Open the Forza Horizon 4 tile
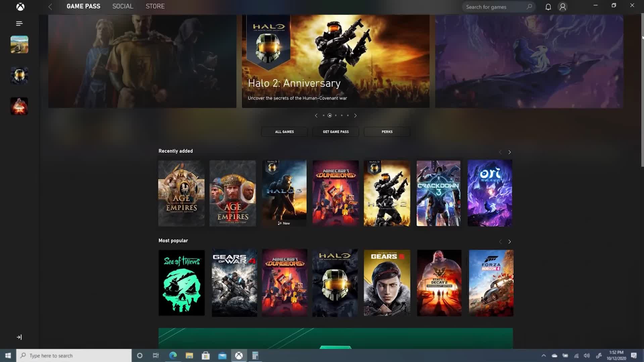 [491, 283]
